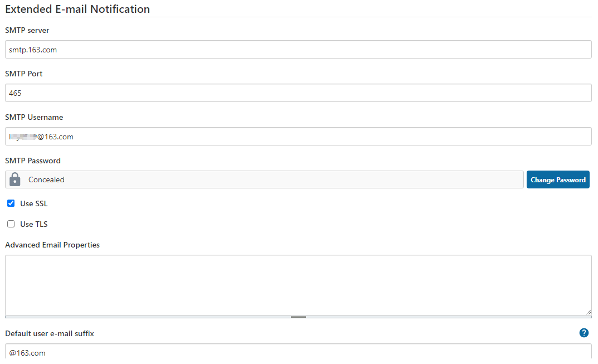Focus the SMTP server input field

[298, 50]
